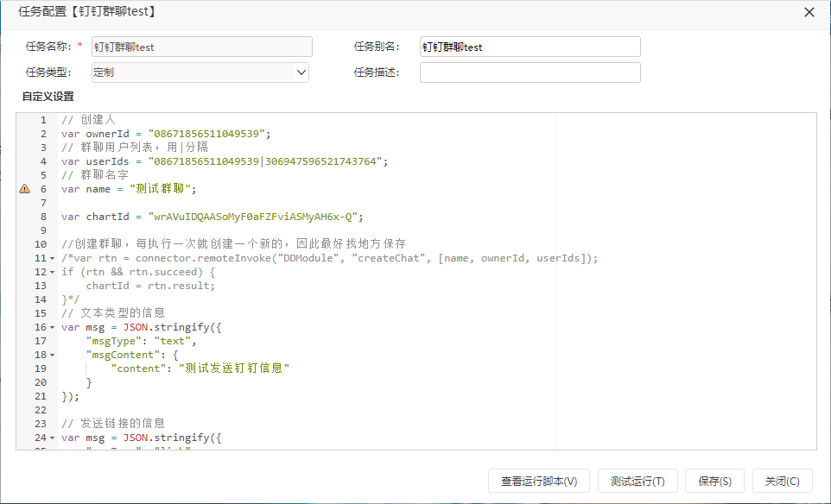Viewport: 831px width, 504px height.
Task: Click the "createChat" text on line 11
Action: 389,258
